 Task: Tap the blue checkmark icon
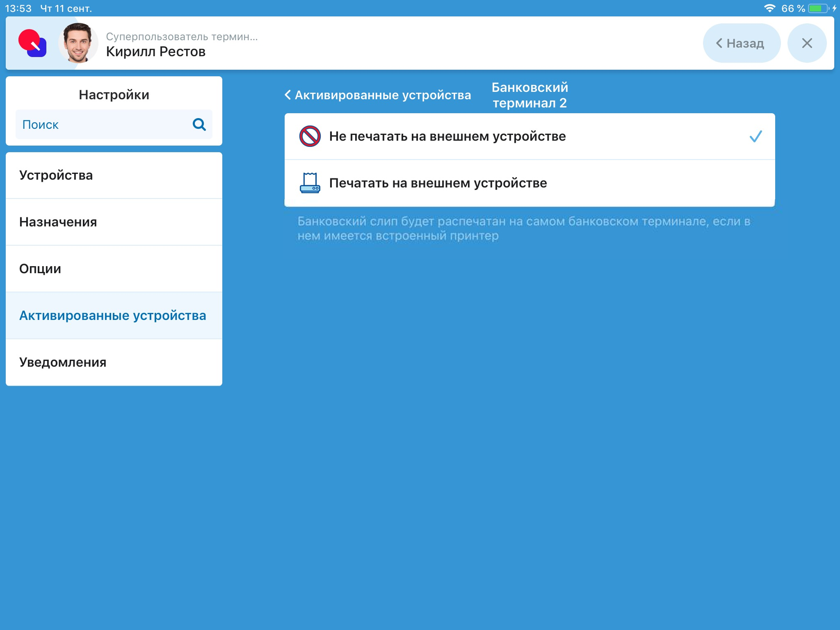click(756, 136)
